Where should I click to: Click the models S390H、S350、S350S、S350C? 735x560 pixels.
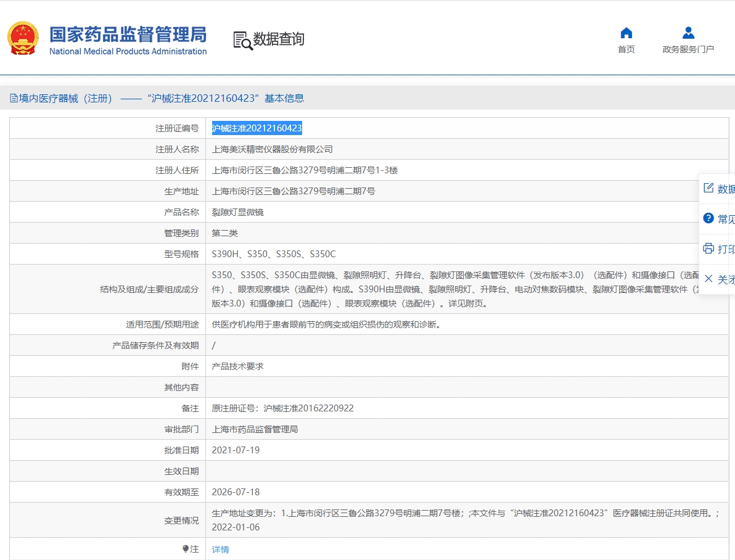tap(274, 254)
